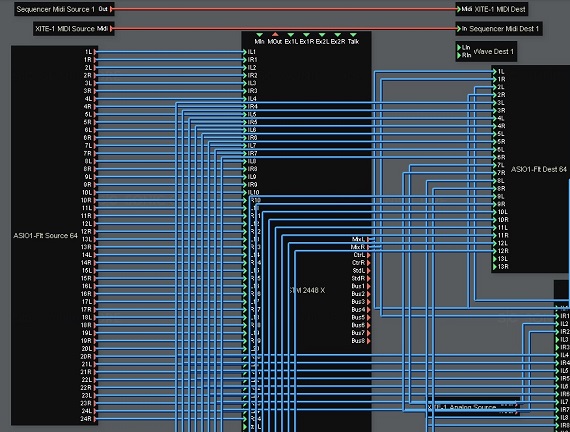Click the 13R input of ASIO1-Flt Dest 64
Image resolution: width=570 pixels, height=432 pixels.
click(x=495, y=267)
